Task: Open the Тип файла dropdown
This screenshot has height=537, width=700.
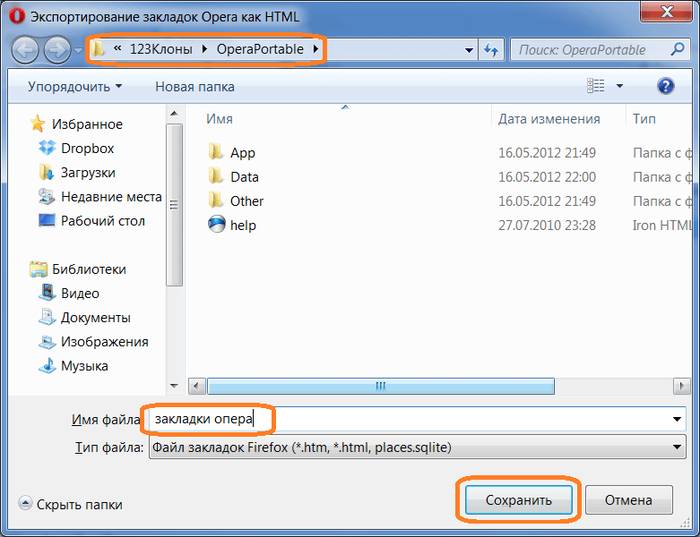Action: point(678,447)
